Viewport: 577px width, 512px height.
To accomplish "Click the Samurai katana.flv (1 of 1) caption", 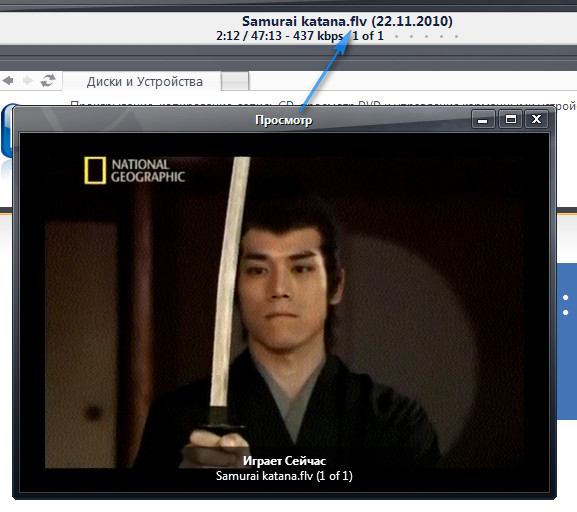I will pos(284,476).
